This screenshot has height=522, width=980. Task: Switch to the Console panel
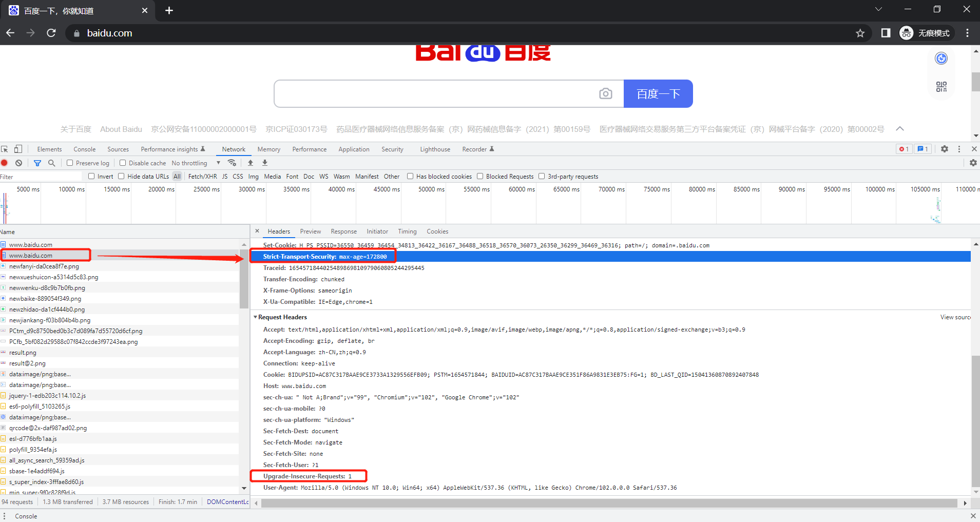pyautogui.click(x=85, y=149)
